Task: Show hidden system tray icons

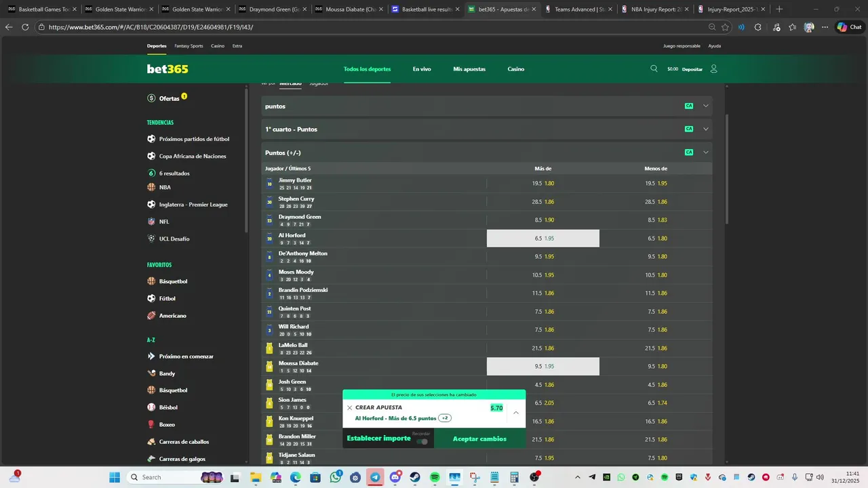Action: (578, 477)
